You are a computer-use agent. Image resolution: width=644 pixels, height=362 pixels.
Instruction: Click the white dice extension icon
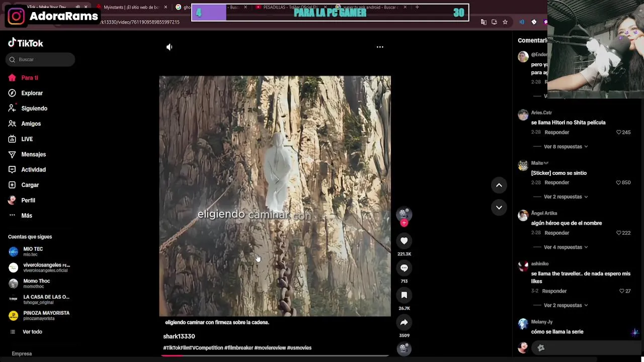coord(534,22)
